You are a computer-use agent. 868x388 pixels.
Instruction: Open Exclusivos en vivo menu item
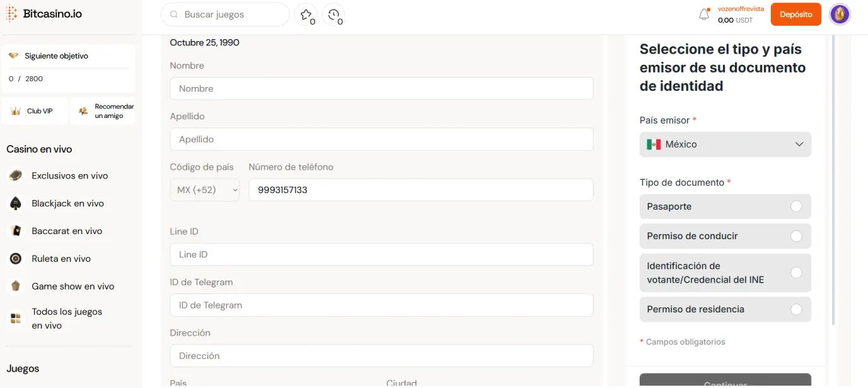(69, 176)
